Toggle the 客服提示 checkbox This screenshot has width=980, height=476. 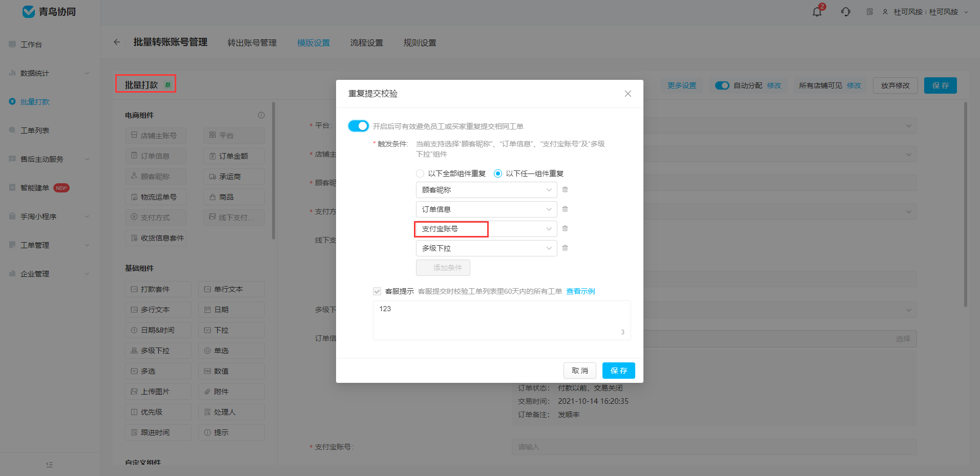[377, 291]
